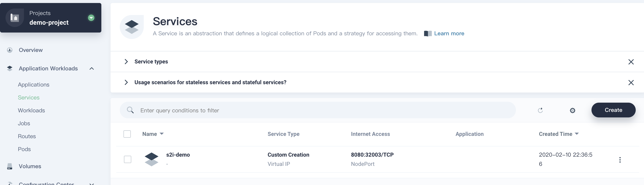
Task: Click the Create button
Action: click(x=614, y=110)
